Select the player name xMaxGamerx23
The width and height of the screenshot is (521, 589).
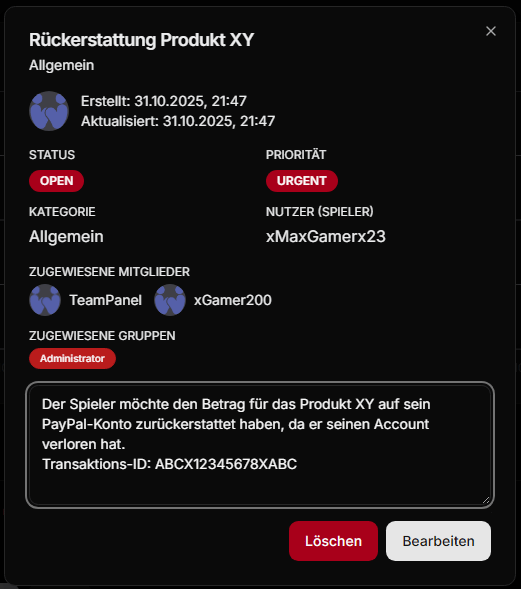coord(326,237)
